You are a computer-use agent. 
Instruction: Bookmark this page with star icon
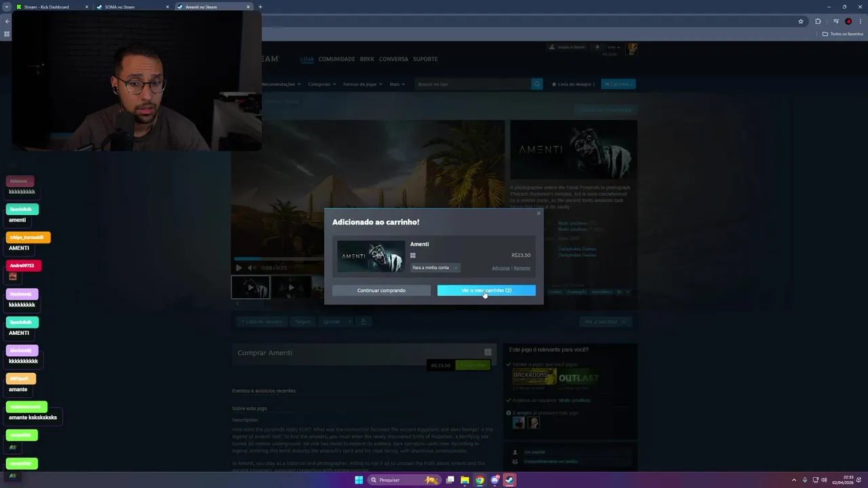(x=801, y=21)
